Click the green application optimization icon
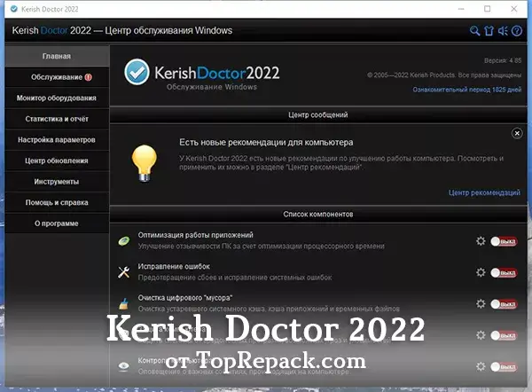 pyautogui.click(x=124, y=241)
